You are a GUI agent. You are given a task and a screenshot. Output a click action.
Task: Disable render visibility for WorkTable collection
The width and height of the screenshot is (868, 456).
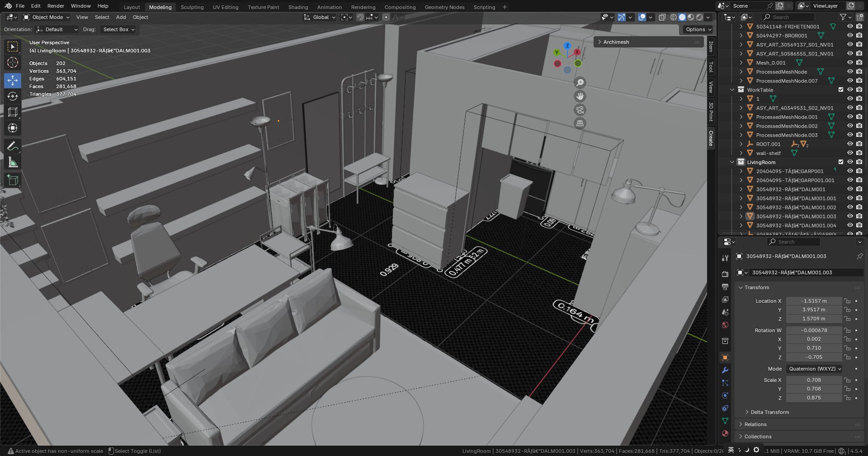point(859,89)
